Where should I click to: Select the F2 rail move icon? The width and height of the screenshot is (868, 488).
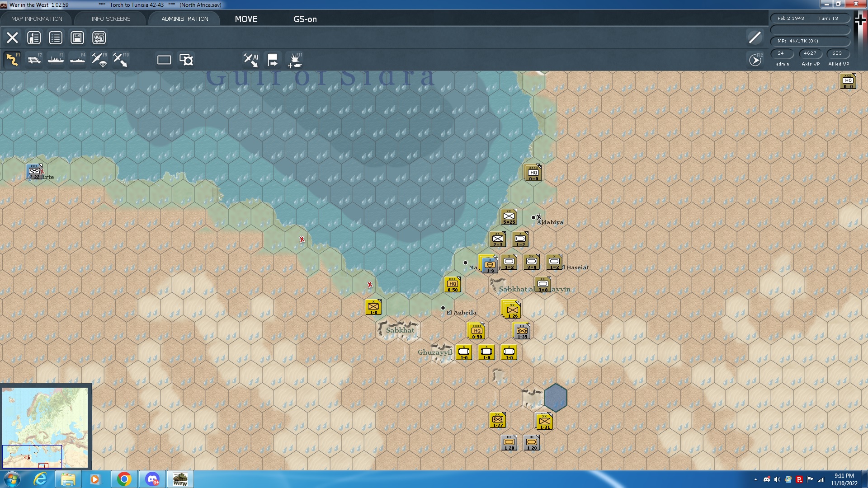34,60
